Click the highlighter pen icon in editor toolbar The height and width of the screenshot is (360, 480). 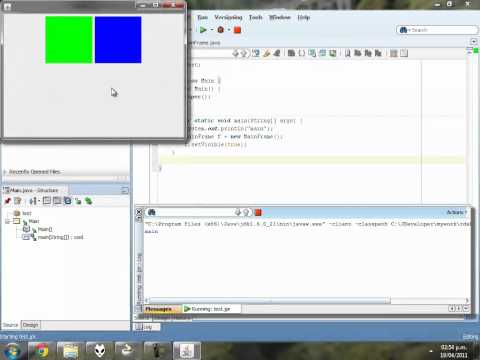click(x=266, y=53)
